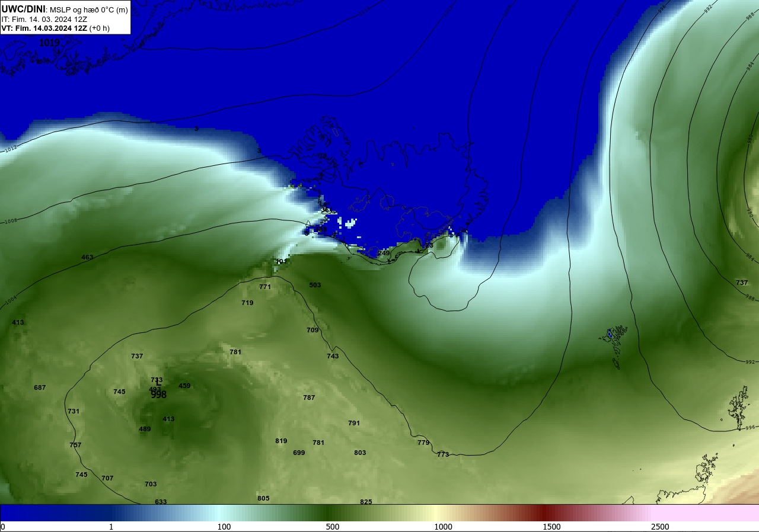Click the '773' height value
This screenshot has width=759, height=532.
[x=443, y=454]
